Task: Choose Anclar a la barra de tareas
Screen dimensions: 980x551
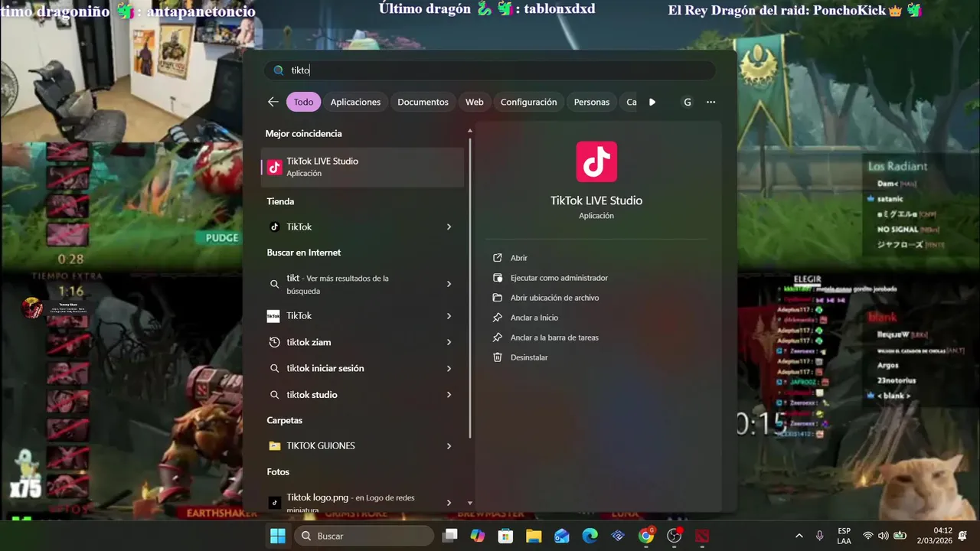Action: (x=554, y=337)
